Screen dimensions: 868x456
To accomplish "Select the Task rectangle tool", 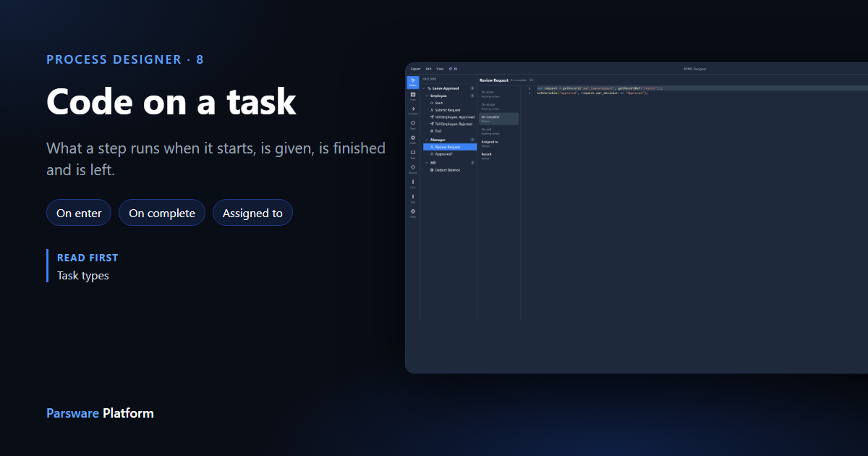I will [x=413, y=155].
